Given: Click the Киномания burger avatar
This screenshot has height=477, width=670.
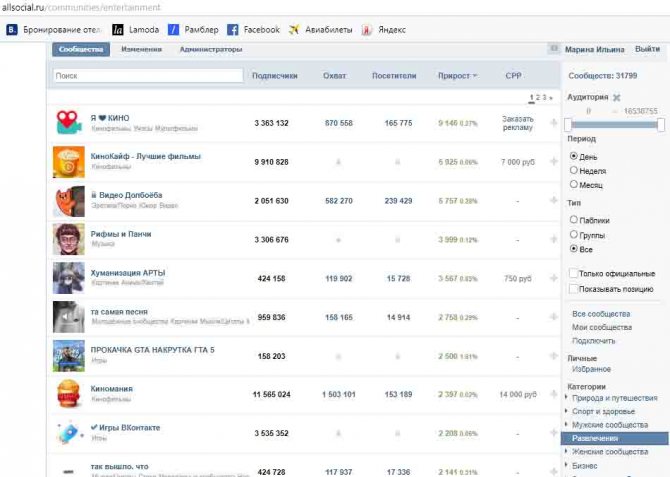Looking at the screenshot, I should pos(68,394).
